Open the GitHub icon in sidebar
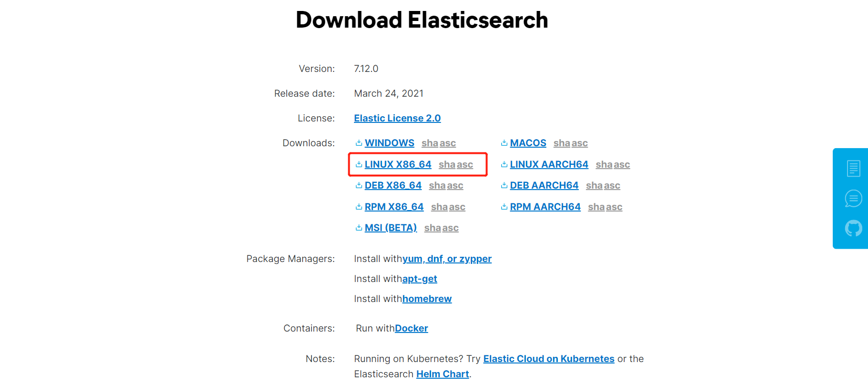The width and height of the screenshot is (868, 383). point(853,228)
